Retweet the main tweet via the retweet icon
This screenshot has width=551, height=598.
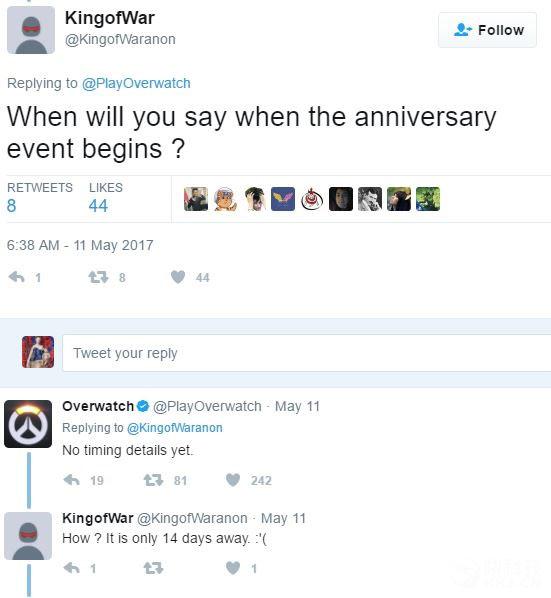pyautogui.click(x=98, y=277)
